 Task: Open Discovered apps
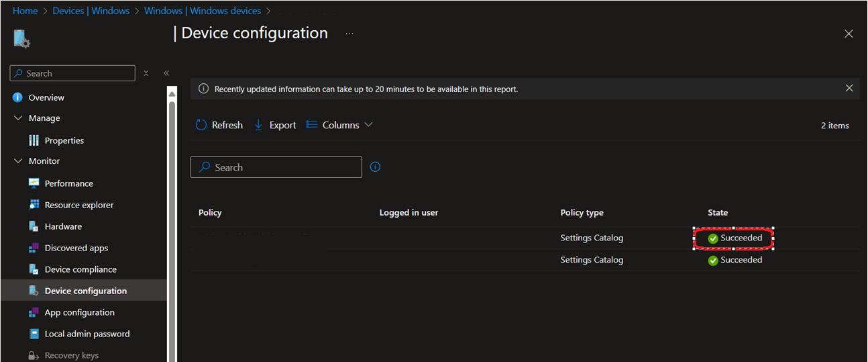76,248
